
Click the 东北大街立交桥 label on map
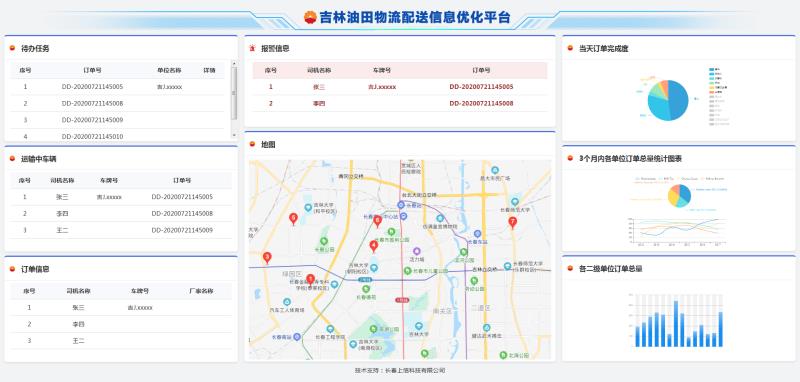419,195
